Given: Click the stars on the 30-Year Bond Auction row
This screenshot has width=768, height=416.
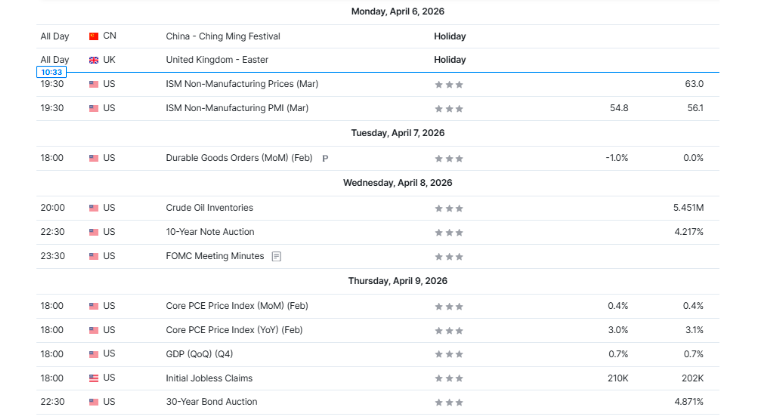Looking at the screenshot, I should (x=448, y=402).
